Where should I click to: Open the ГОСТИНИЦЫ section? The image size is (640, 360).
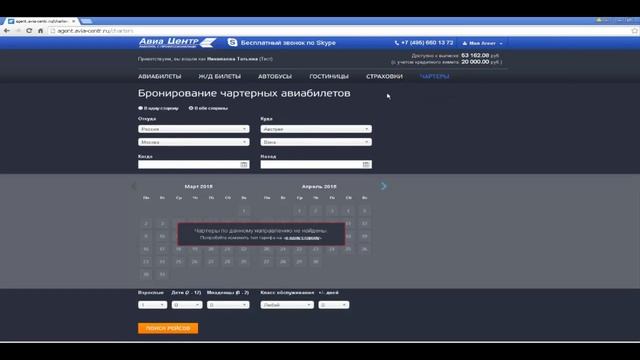(x=329, y=76)
